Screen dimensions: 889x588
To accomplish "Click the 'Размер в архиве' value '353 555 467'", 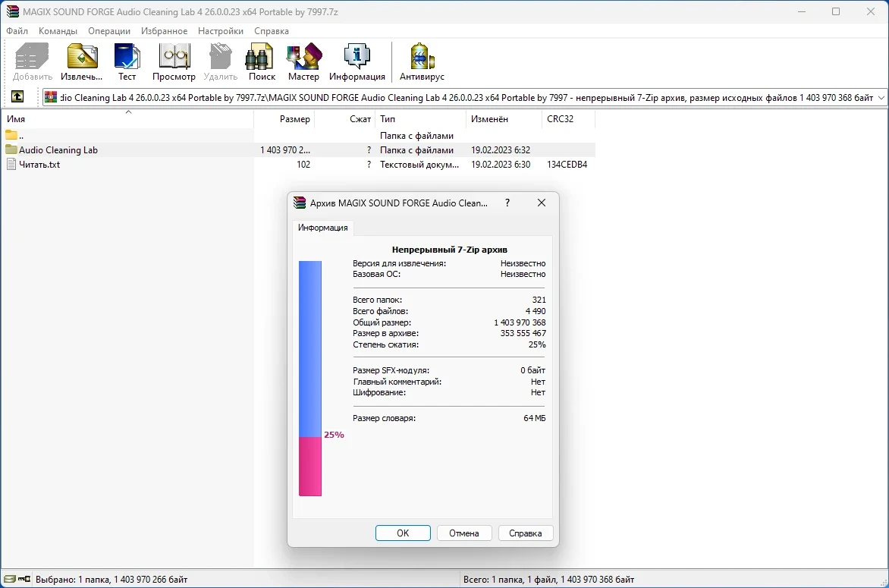I will click(x=523, y=333).
